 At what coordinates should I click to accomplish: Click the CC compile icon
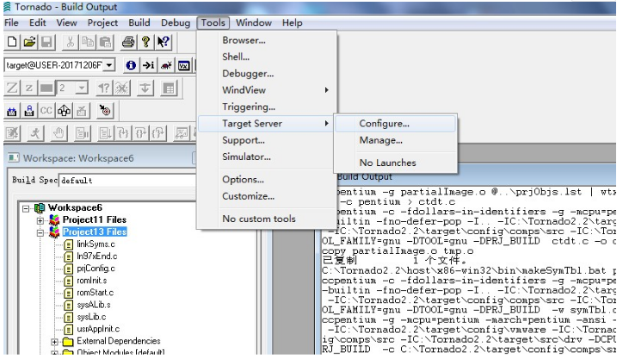[46, 111]
